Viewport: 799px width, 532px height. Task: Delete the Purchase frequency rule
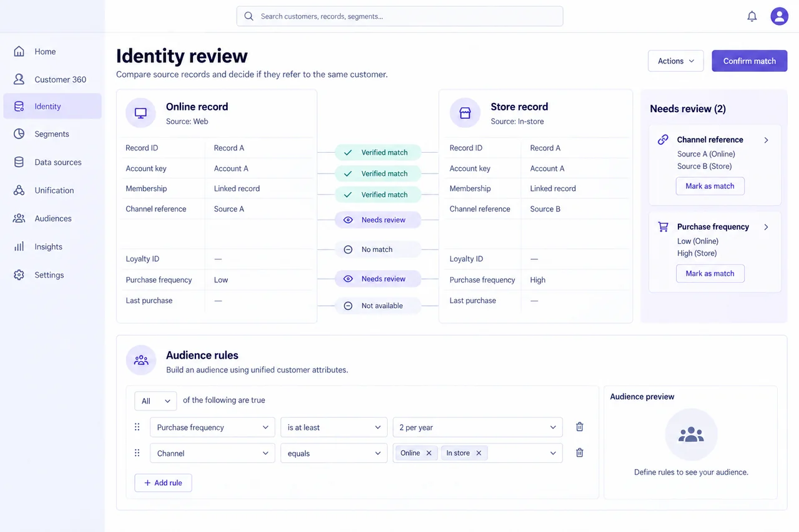point(579,427)
